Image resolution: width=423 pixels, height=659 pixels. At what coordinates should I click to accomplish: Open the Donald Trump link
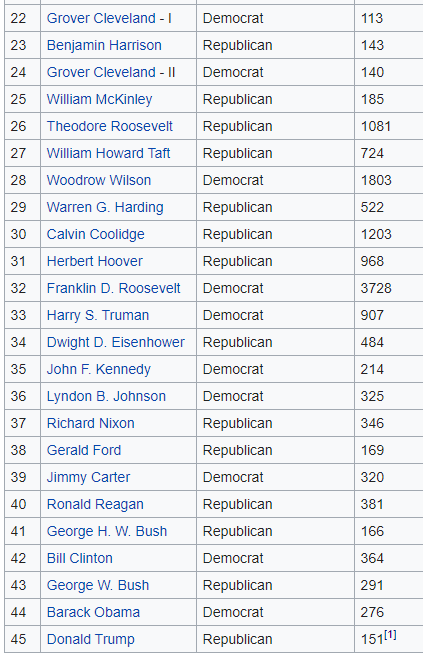tap(90, 639)
